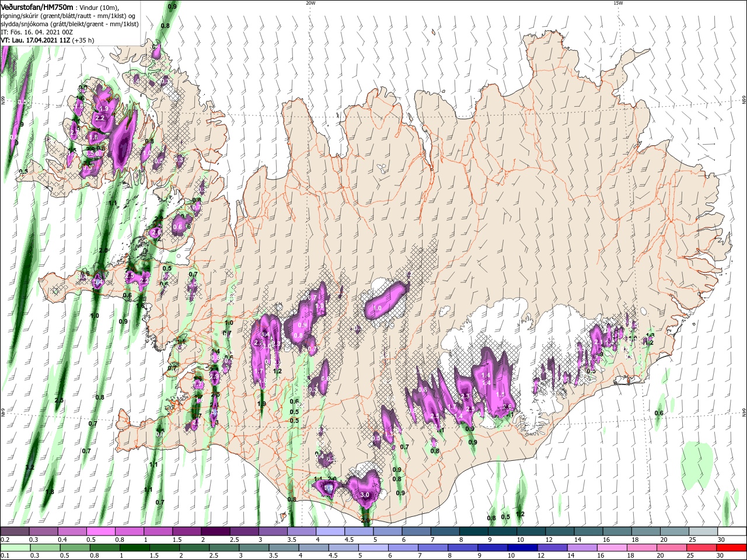Click the 'rigning/skúrir' description line
Image resolution: width=747 pixels, height=560 pixels.
[x=68, y=15]
